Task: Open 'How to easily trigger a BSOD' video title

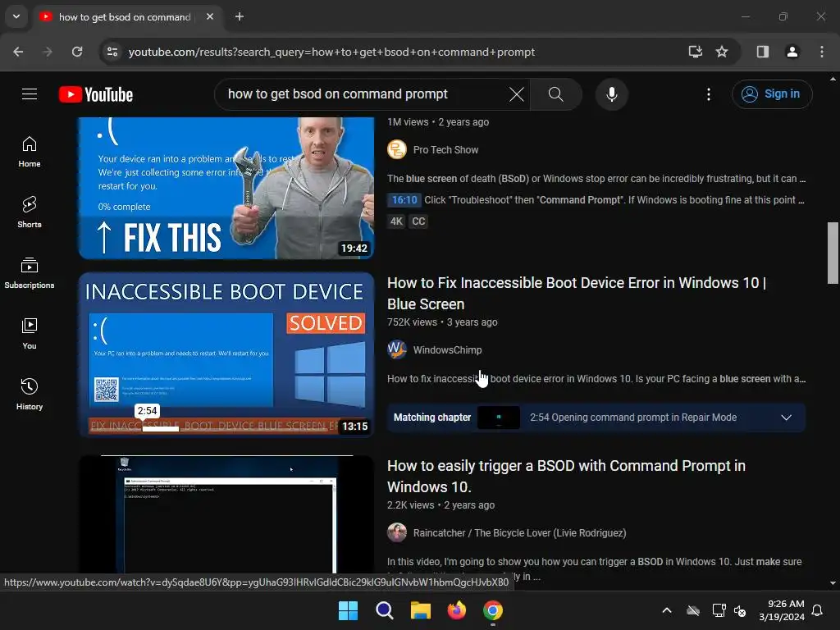Action: pyautogui.click(x=566, y=477)
